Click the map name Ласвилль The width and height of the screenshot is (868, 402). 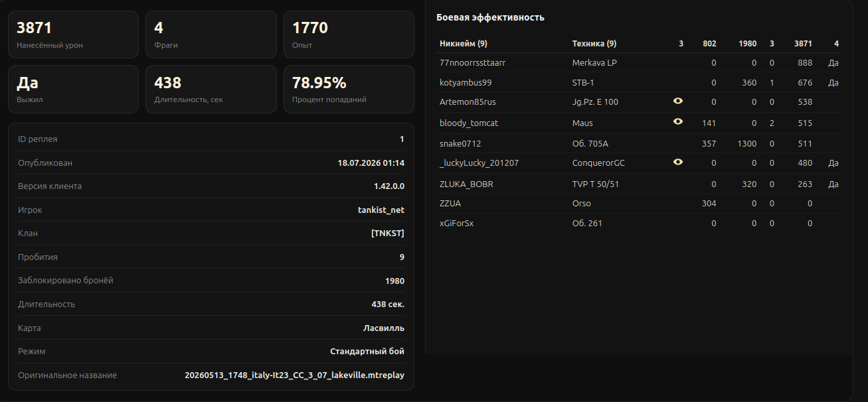383,328
